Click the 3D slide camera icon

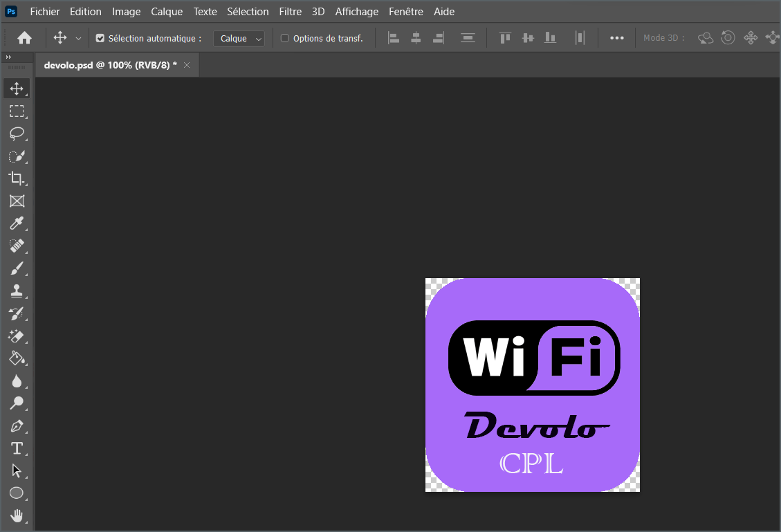pos(773,38)
